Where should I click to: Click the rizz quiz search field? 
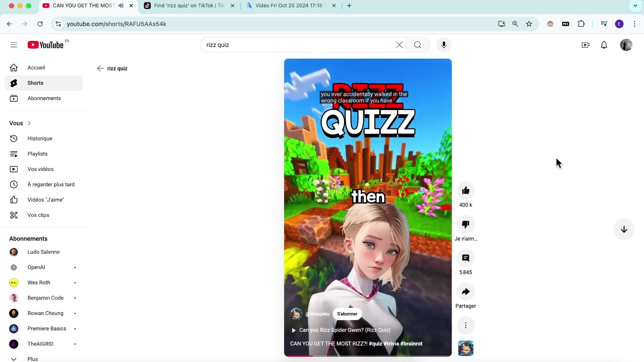tap(299, 45)
